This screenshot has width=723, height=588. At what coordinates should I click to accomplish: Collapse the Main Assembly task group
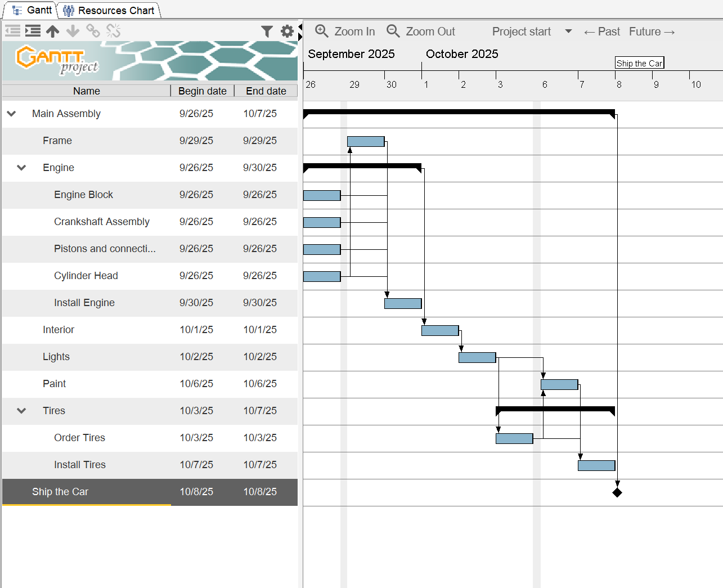click(x=11, y=114)
